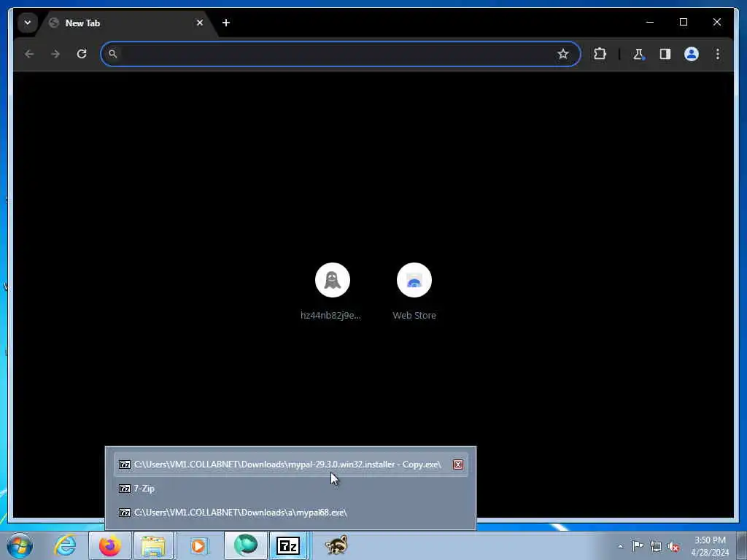Image resolution: width=747 pixels, height=560 pixels.
Task: Click the 7-Zip taskbar button
Action: (289, 545)
